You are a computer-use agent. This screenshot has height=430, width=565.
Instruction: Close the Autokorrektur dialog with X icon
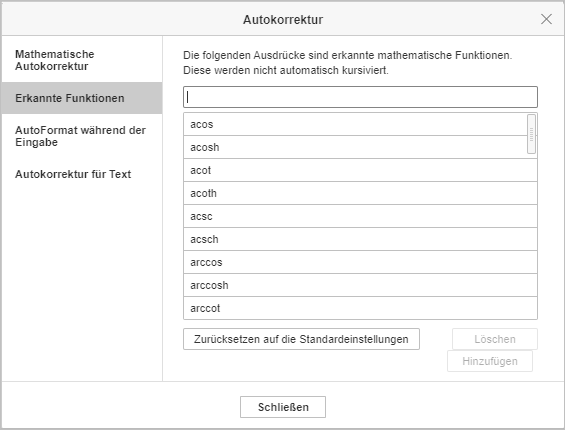pyautogui.click(x=546, y=19)
